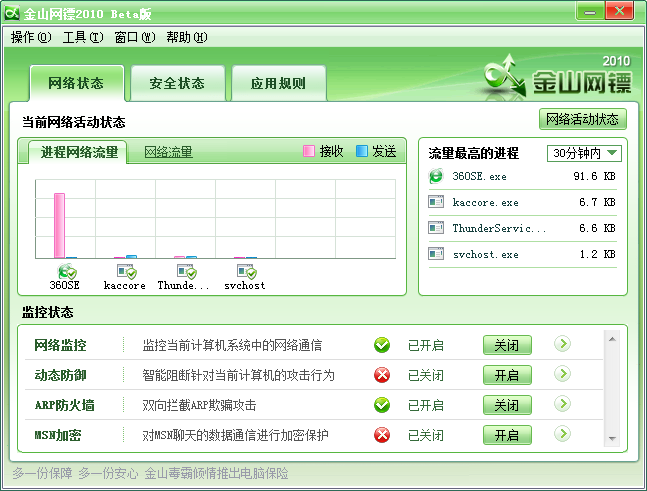Open details arrow for 网络监控

[562, 344]
